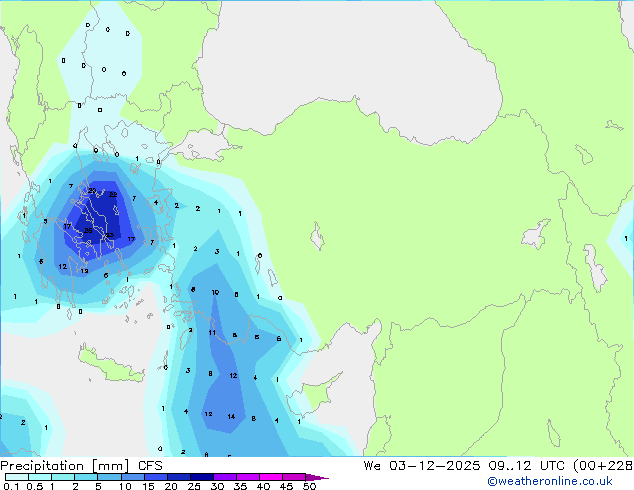
Task: Click the map precipitation value '23'
Action: point(109,235)
